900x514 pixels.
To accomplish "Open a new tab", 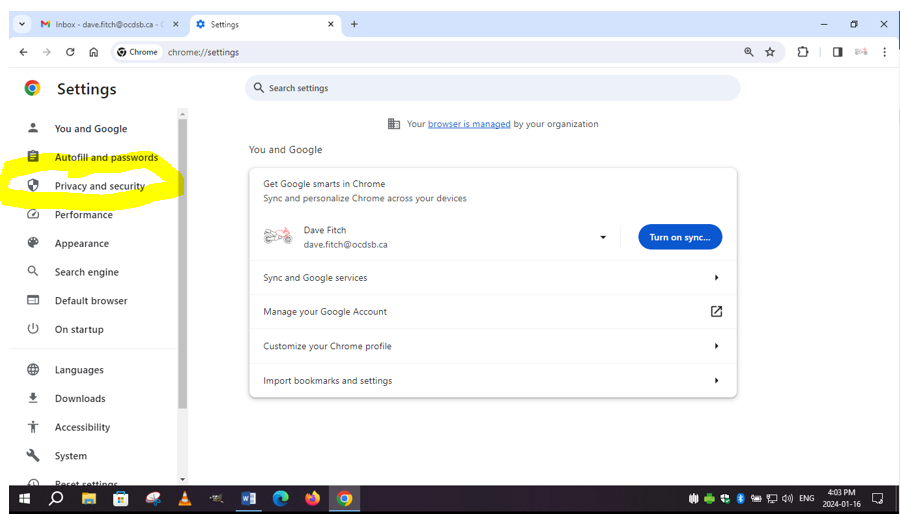I will (x=354, y=24).
